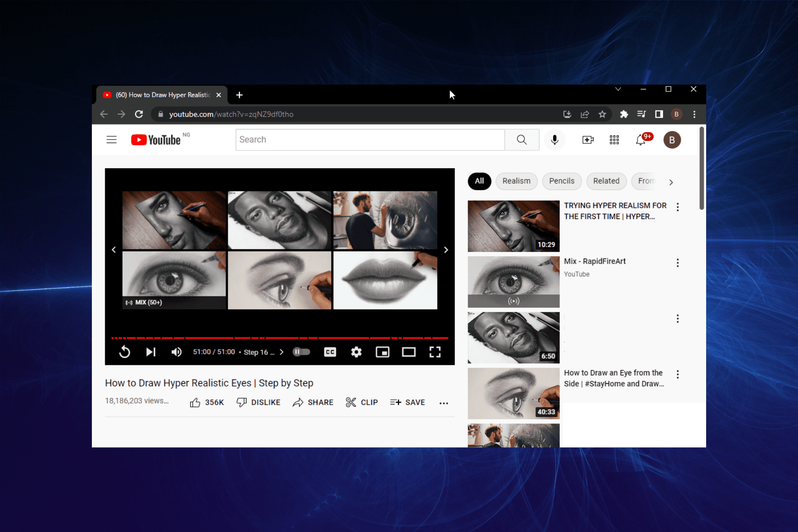Select the All filter chip
The image size is (798, 532).
479,181
